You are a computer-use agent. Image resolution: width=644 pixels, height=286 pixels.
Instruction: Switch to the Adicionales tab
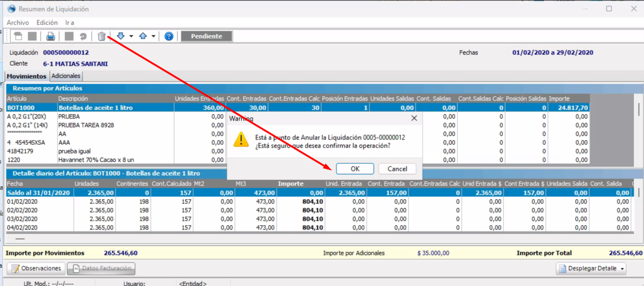(66, 76)
